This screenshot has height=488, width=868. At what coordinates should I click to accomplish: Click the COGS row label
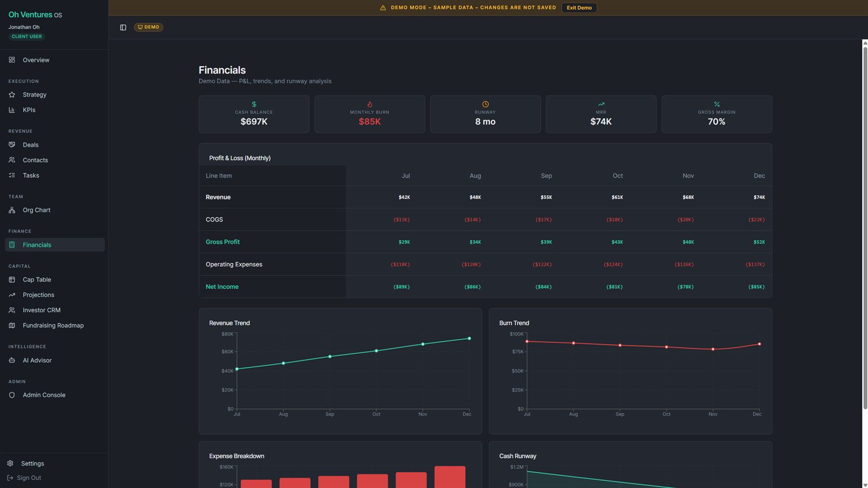[214, 219]
